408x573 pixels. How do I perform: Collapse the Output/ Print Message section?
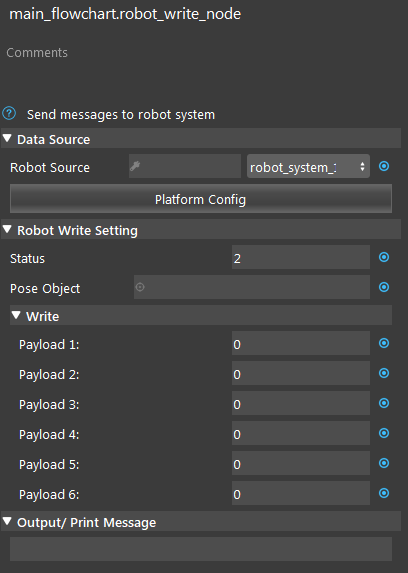click(7, 521)
